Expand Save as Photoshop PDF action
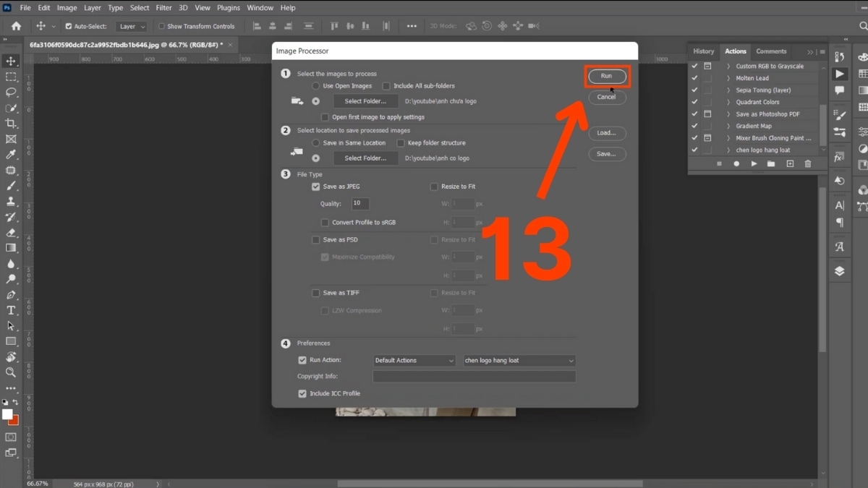The height and width of the screenshot is (488, 868). click(x=728, y=114)
